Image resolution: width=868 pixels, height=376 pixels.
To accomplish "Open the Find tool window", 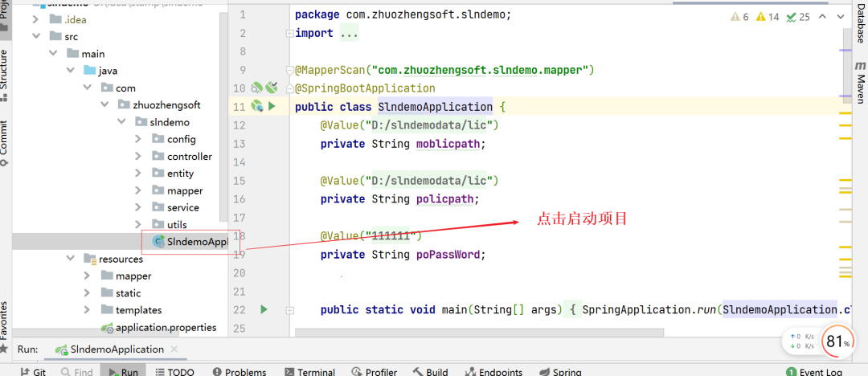I will 77,372.
